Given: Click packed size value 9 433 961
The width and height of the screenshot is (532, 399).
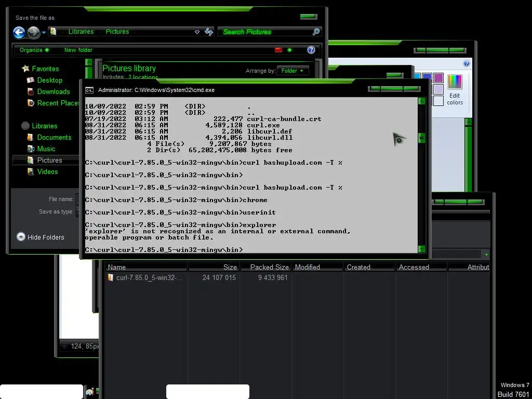Looking at the screenshot, I should click(272, 277).
